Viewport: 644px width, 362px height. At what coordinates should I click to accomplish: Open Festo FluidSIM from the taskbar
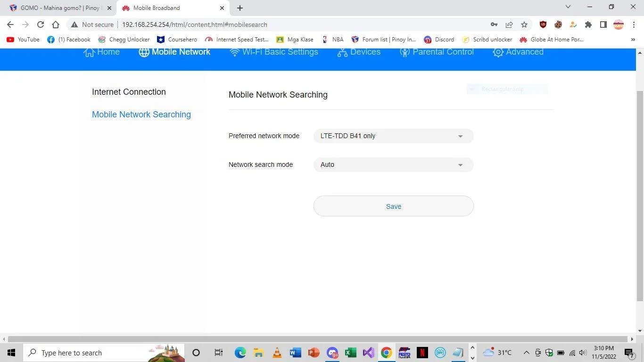[x=405, y=353]
